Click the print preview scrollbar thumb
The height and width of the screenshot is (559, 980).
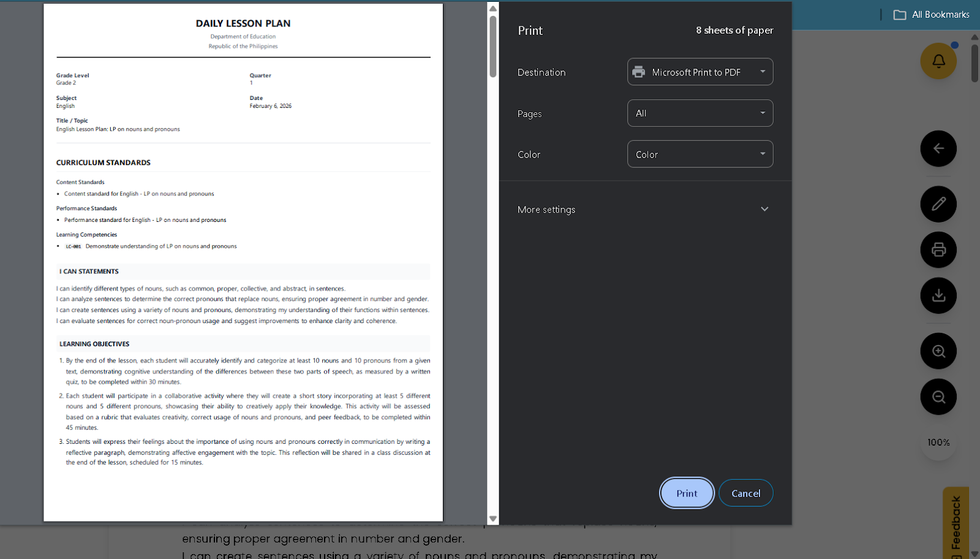coord(492,46)
